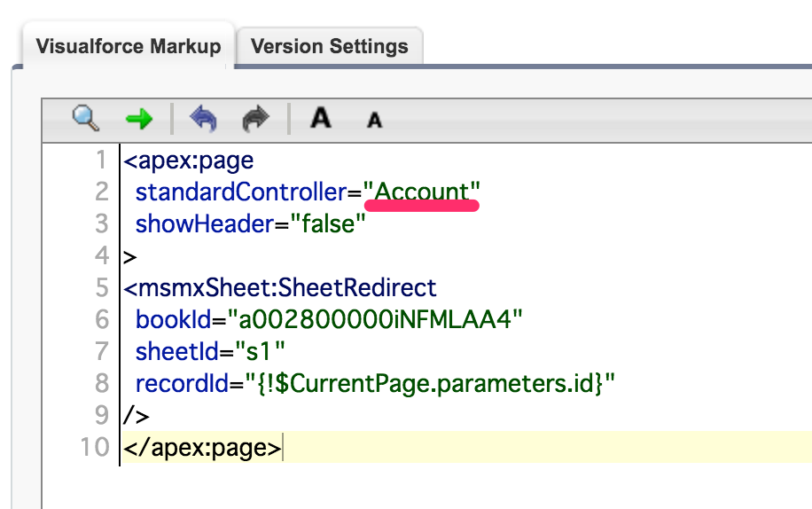
Task: Increase font size with large A
Action: (x=321, y=118)
